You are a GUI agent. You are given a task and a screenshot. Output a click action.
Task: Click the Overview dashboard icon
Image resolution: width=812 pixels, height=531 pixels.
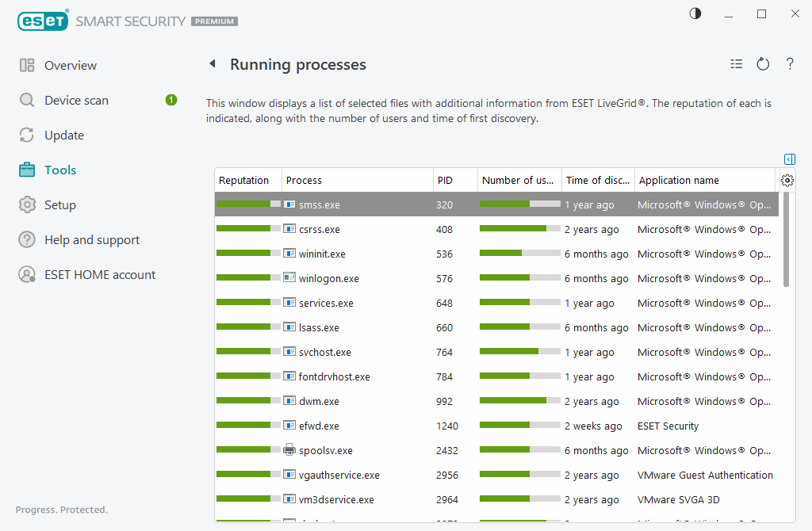pyautogui.click(x=27, y=65)
